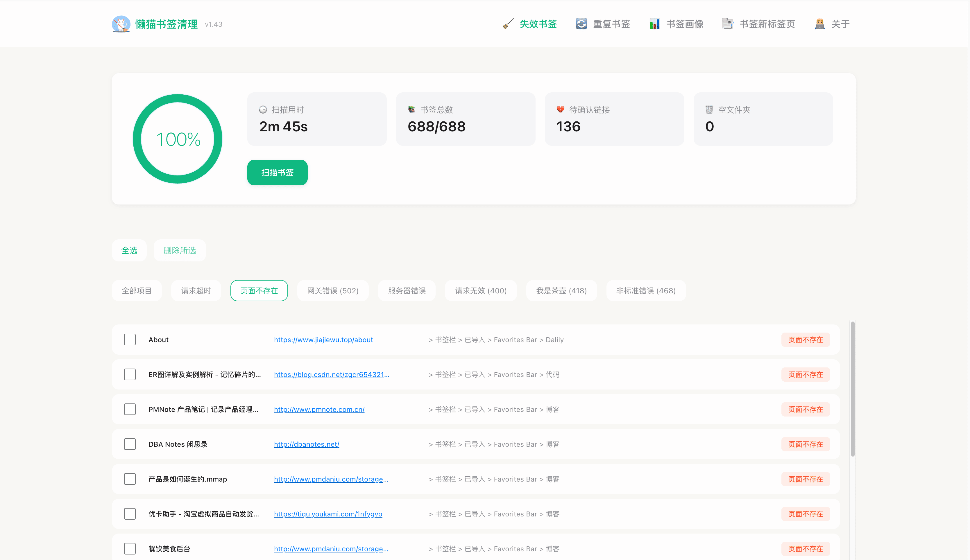Switch to the 我是茶壶 (418) filter
The height and width of the screenshot is (560, 970).
(x=561, y=290)
